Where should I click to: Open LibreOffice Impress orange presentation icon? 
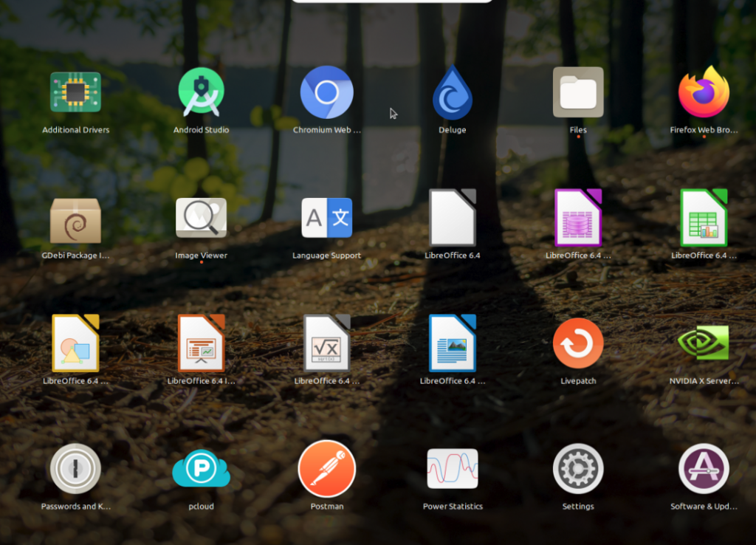[201, 343]
